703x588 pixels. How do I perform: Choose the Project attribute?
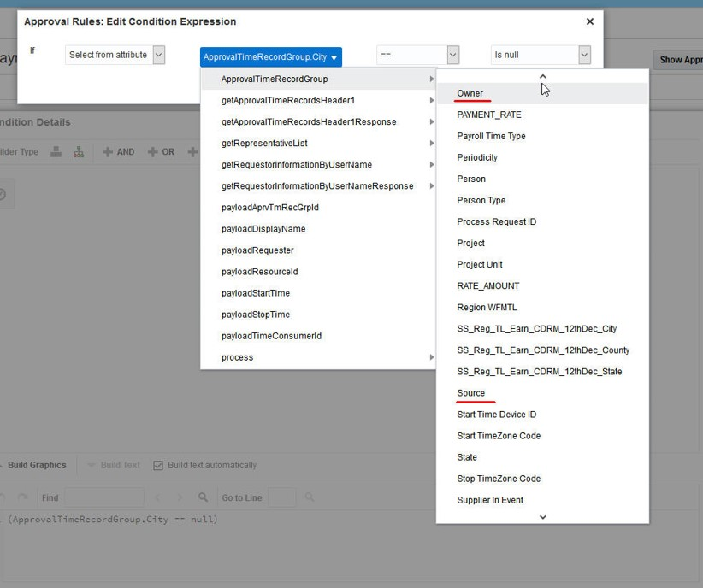point(542,244)
